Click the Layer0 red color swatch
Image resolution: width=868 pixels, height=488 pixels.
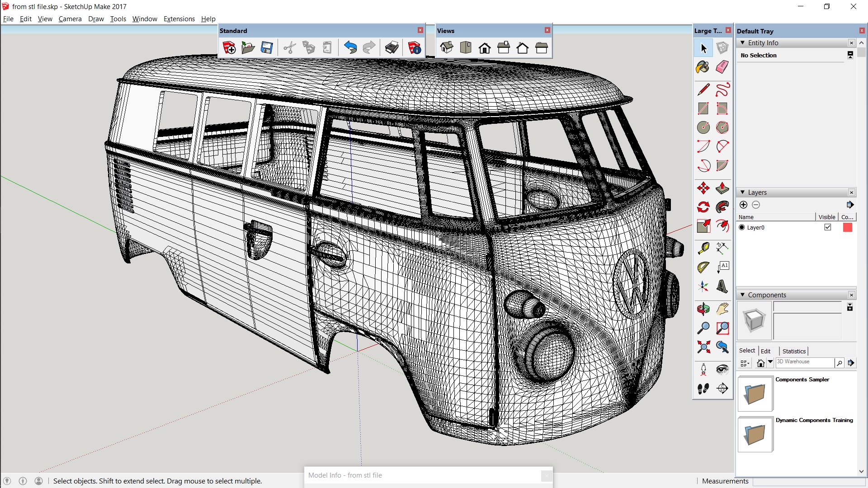[x=848, y=227]
